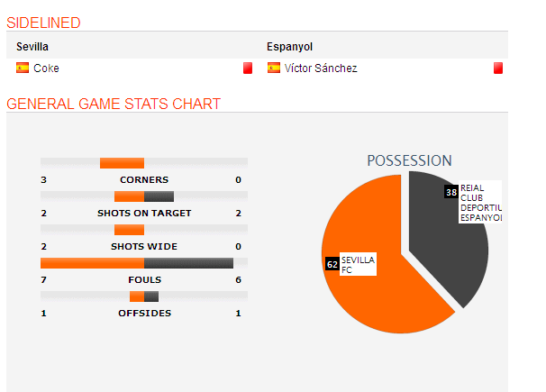546x392 pixels.
Task: Click the Corners stat bar
Action: 123,163
